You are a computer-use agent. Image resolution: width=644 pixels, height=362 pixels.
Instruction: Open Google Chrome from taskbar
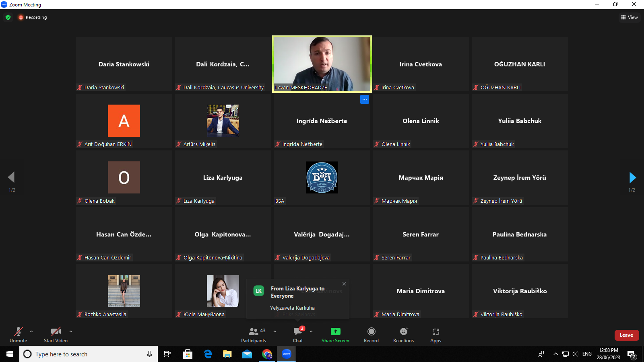pos(267,354)
